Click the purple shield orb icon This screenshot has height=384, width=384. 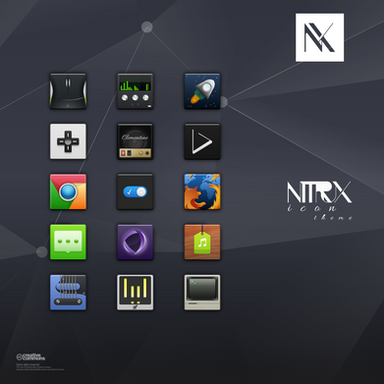click(x=135, y=242)
